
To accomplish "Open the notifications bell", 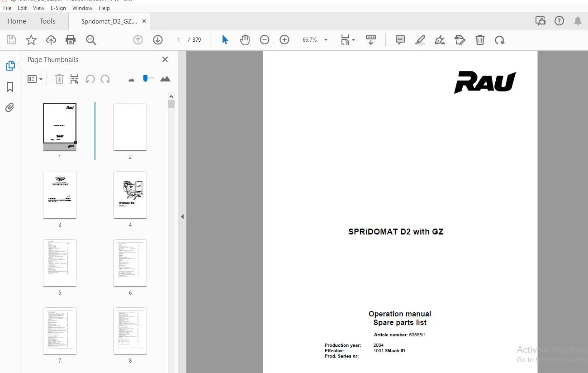I will coord(578,21).
